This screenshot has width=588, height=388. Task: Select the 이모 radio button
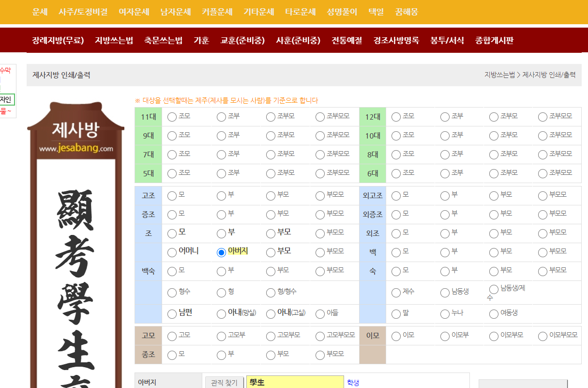click(396, 336)
